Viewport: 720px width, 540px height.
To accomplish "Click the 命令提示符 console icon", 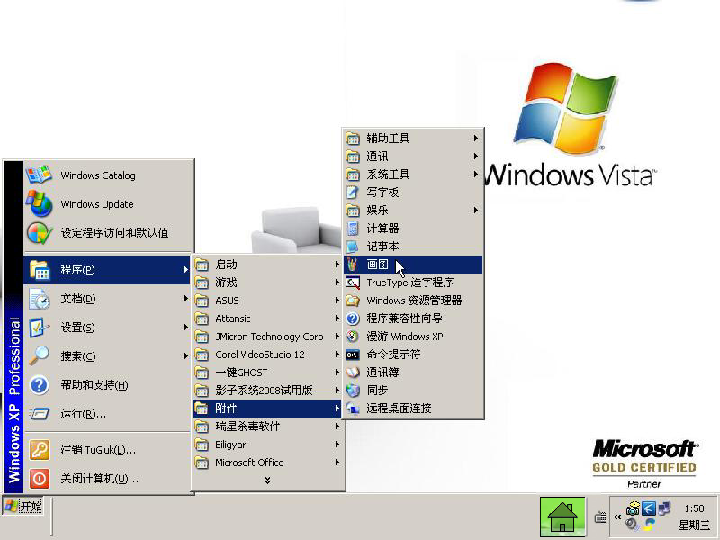I will click(x=353, y=354).
